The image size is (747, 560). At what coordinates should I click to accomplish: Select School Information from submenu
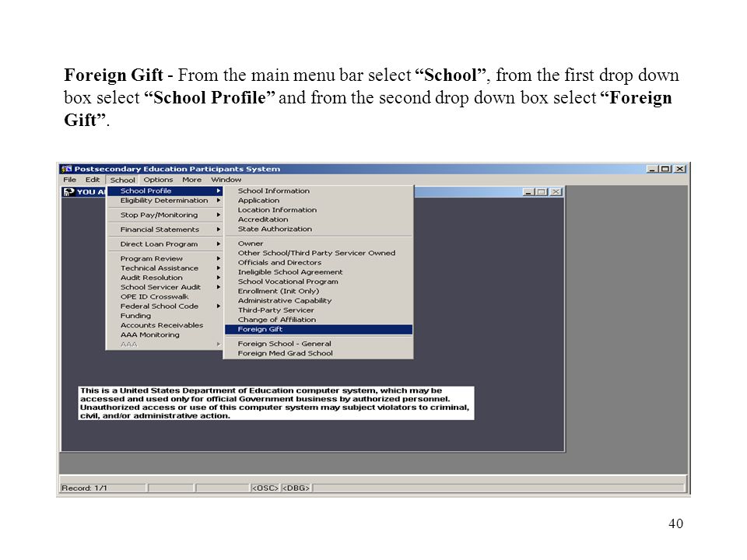click(318, 191)
